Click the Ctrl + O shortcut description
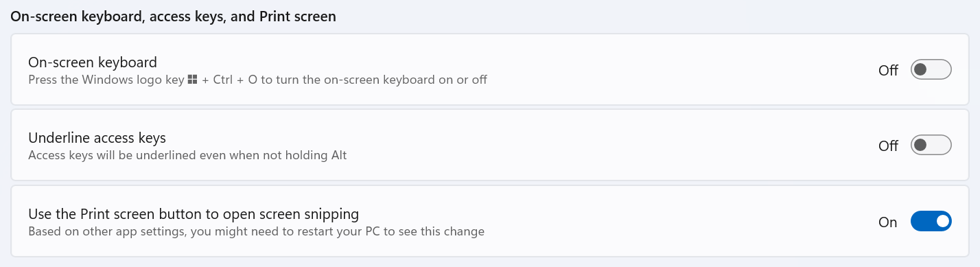 (257, 80)
